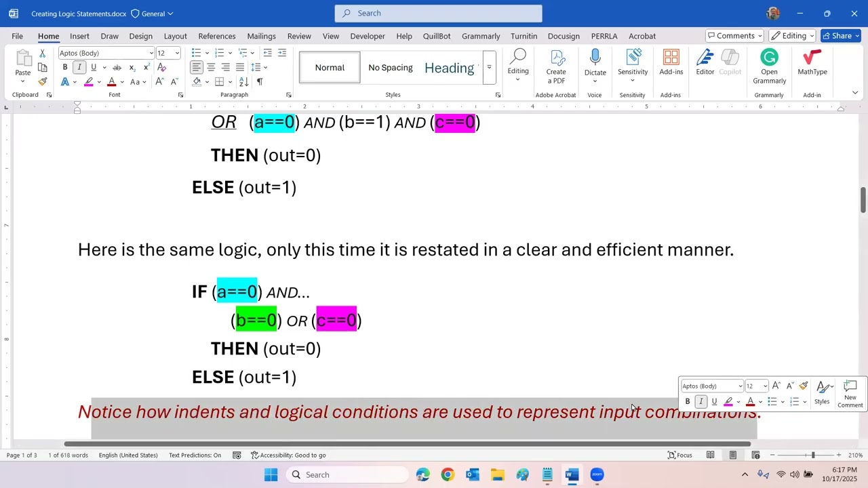Image resolution: width=868 pixels, height=488 pixels.
Task: Click the MathType icon
Action: (812, 62)
